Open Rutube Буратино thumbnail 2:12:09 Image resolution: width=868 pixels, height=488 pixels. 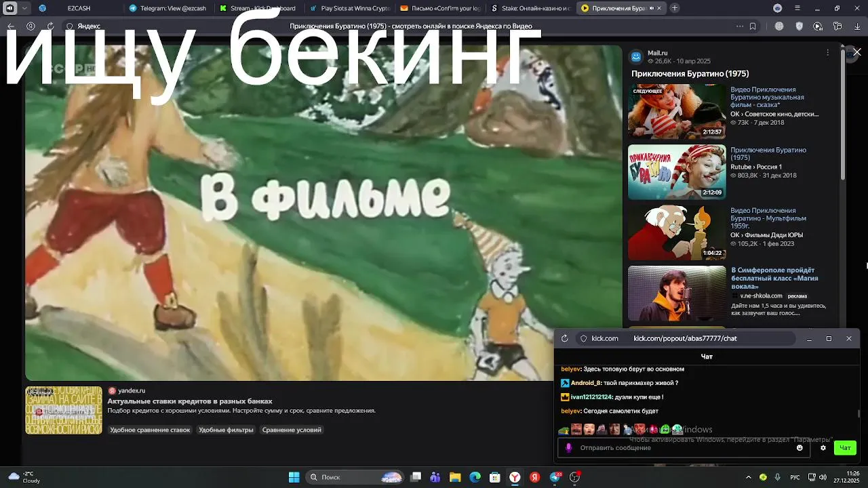[677, 172]
